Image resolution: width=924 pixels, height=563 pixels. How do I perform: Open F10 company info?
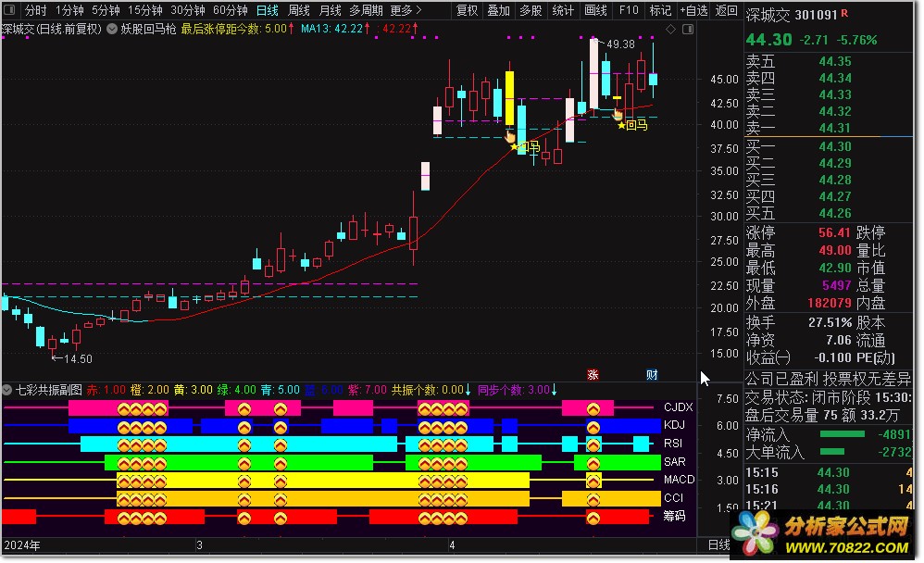click(629, 10)
